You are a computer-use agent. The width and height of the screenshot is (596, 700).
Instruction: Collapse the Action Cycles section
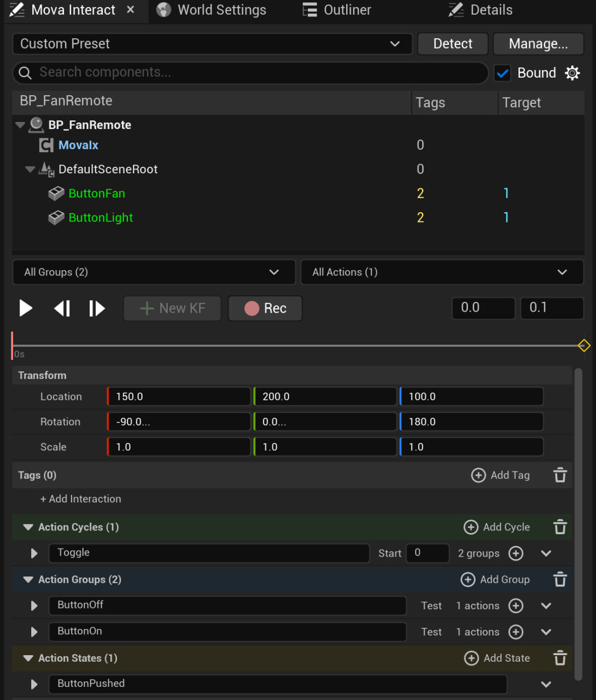(28, 527)
